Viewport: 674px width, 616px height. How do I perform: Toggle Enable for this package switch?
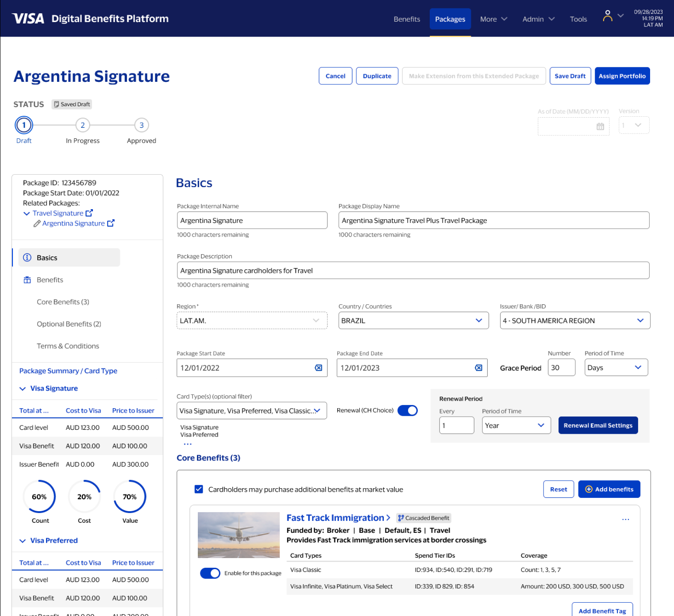click(x=210, y=573)
